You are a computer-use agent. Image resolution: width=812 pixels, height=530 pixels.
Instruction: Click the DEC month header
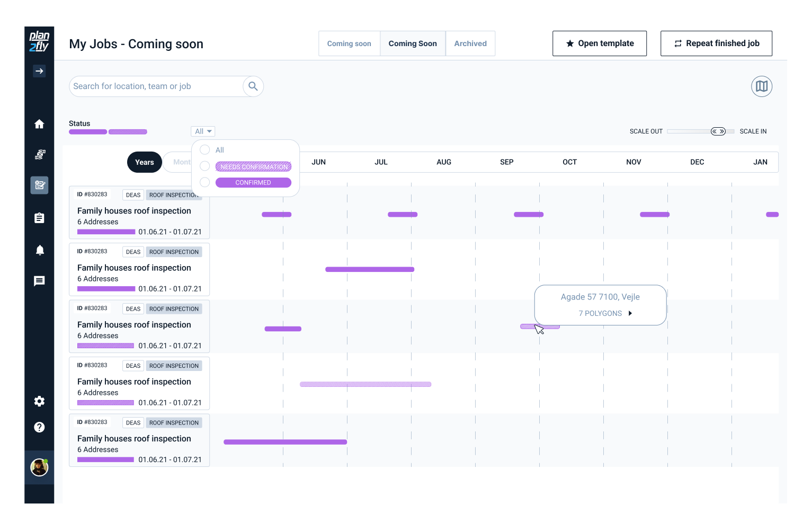point(697,162)
